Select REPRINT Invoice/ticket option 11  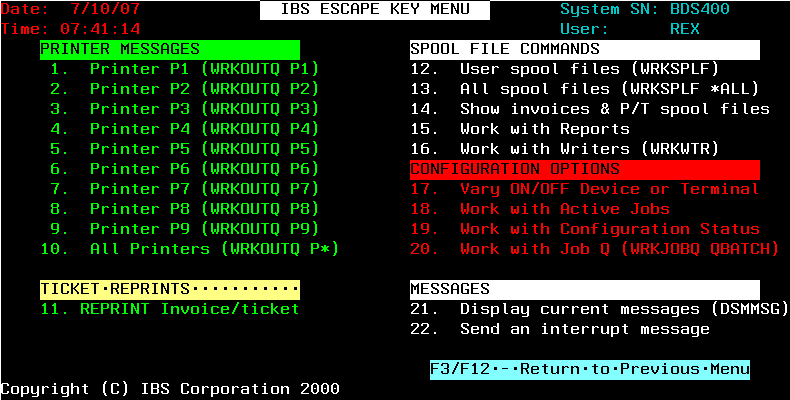pyautogui.click(x=170, y=309)
